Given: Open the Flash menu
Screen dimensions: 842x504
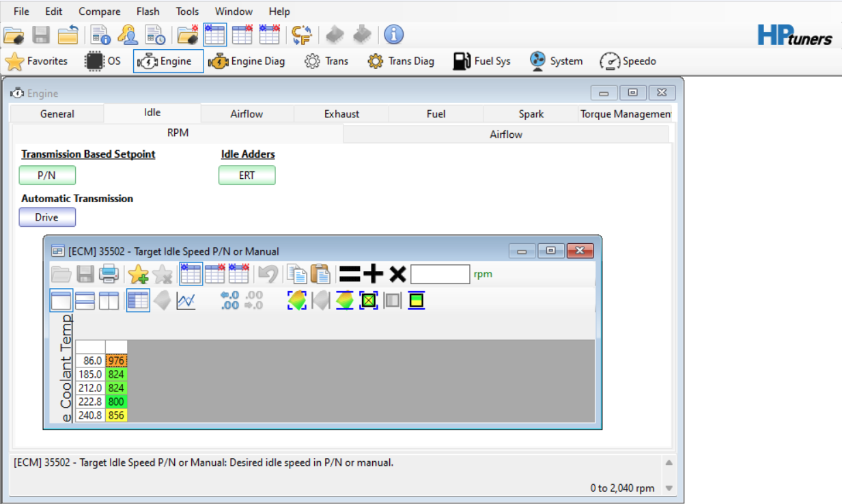Looking at the screenshot, I should coord(148,12).
